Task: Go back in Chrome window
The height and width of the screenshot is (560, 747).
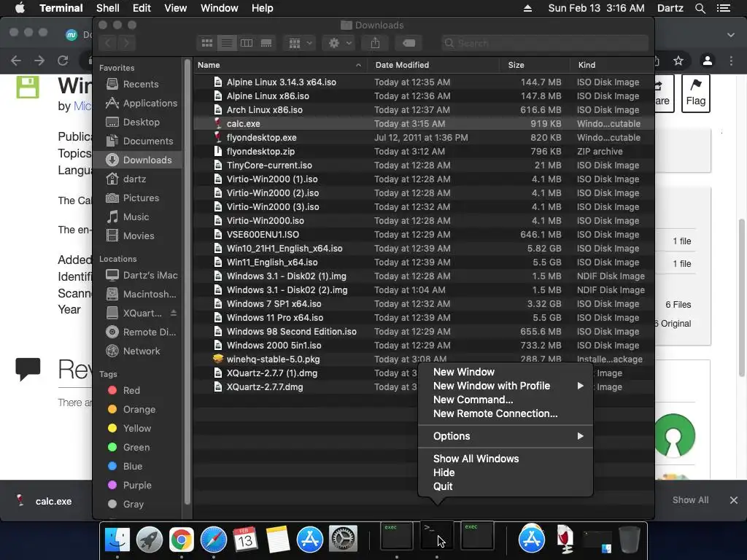Action: click(16, 61)
